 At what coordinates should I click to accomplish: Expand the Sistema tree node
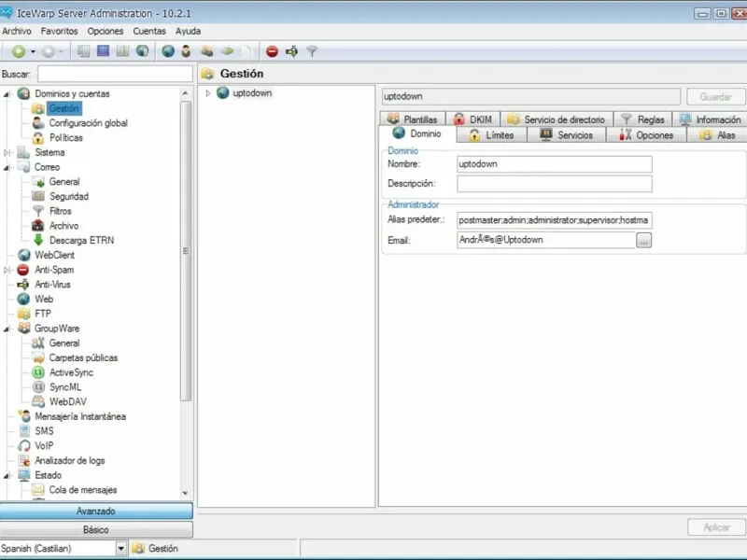tap(7, 153)
